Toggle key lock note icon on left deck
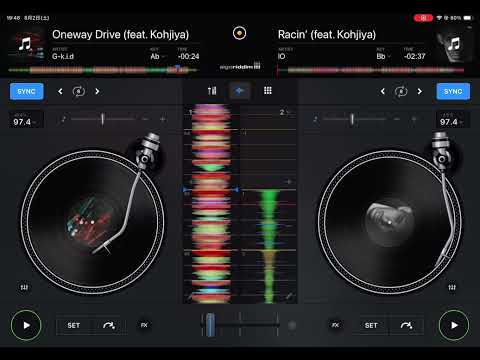 (63, 119)
